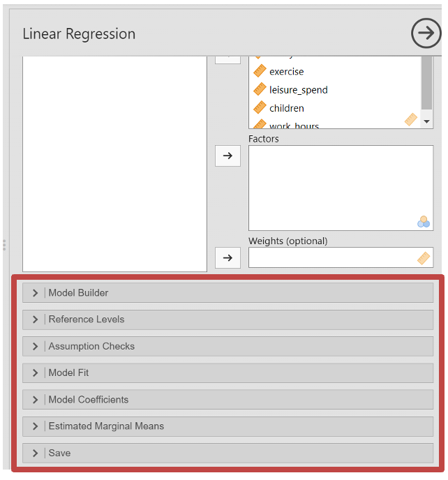Select the exercise variable's ruler icon

click(x=260, y=71)
